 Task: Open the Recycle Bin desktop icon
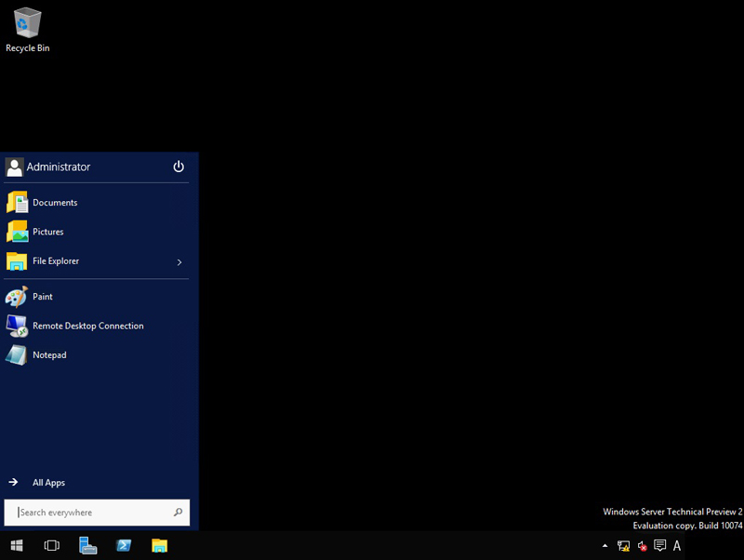[28, 30]
